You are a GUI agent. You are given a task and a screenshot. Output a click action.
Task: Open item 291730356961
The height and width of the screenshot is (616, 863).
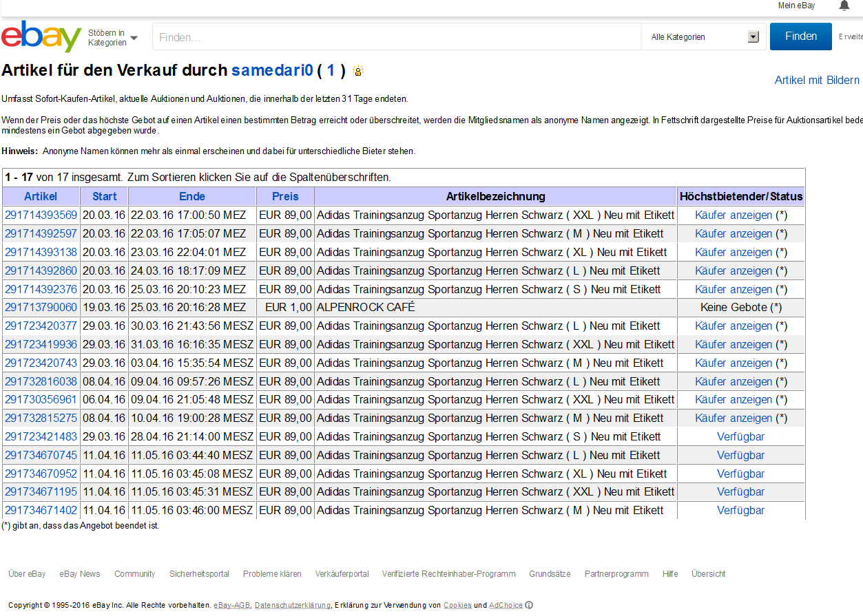click(41, 399)
